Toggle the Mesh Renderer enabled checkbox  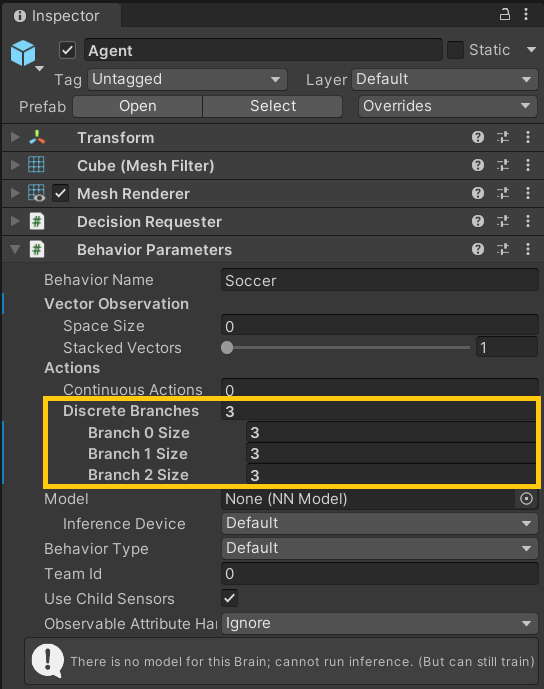(61, 193)
